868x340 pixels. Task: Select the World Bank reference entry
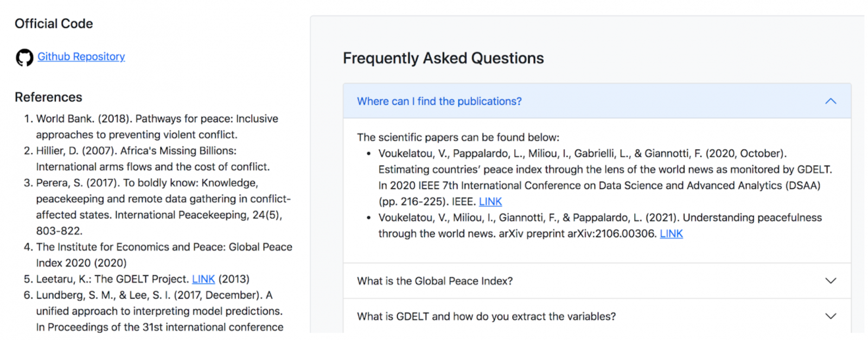click(157, 127)
